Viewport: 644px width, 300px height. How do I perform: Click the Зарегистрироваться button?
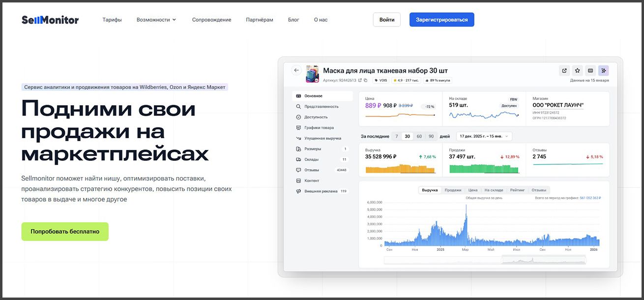click(442, 20)
